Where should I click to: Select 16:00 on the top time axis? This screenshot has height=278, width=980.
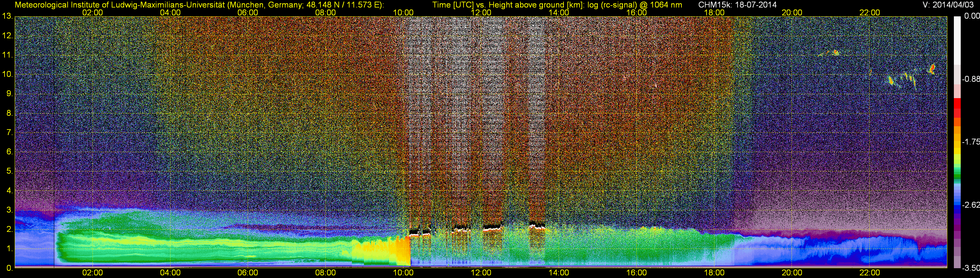click(636, 12)
